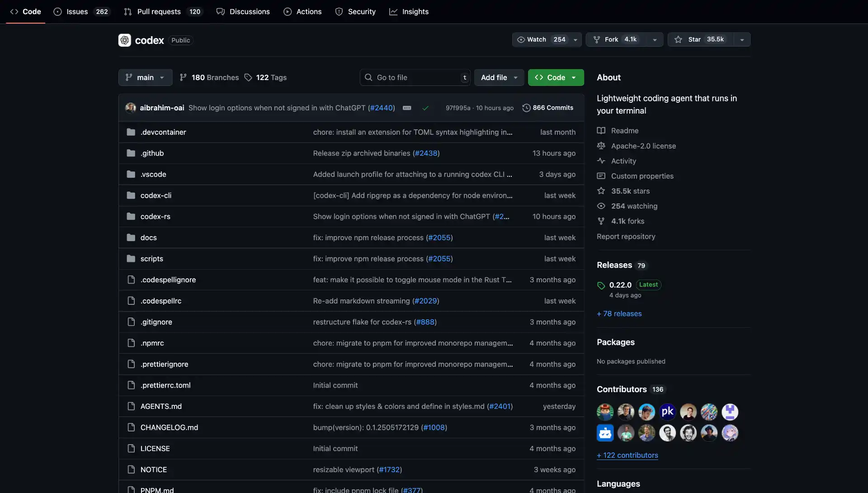Click the Readme book icon

(601, 131)
